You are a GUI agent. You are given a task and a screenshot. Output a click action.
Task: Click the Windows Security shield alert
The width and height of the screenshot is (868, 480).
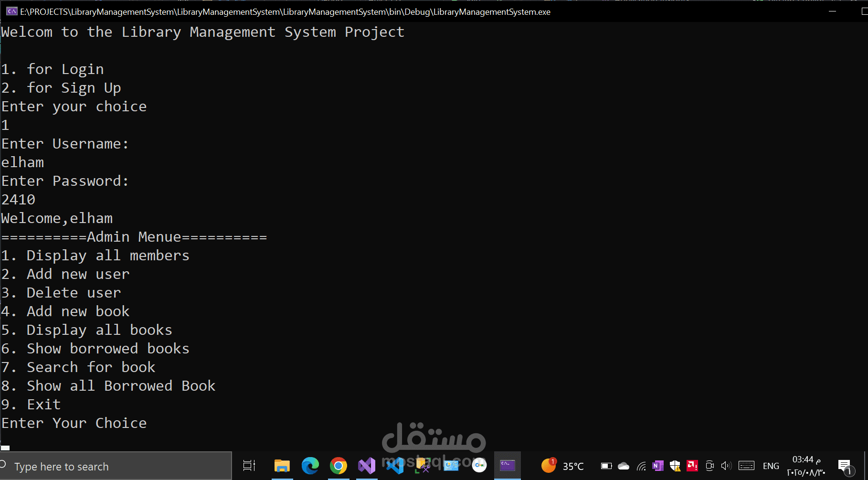coord(675,465)
